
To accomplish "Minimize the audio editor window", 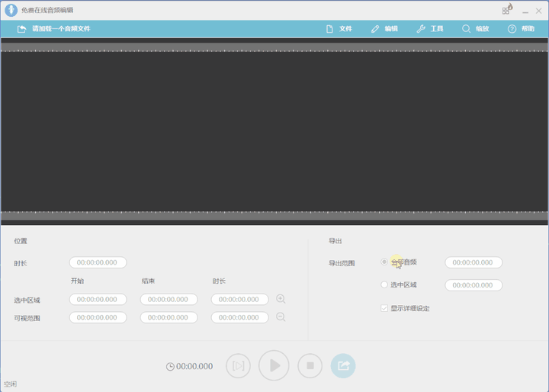I will click(525, 11).
